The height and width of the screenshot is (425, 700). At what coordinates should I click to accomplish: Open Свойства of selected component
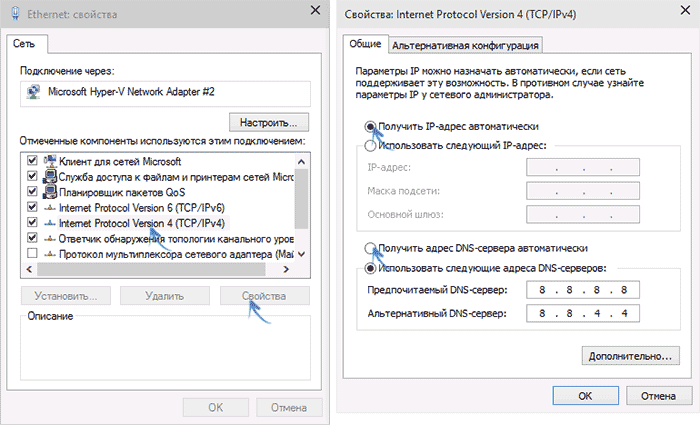[264, 296]
